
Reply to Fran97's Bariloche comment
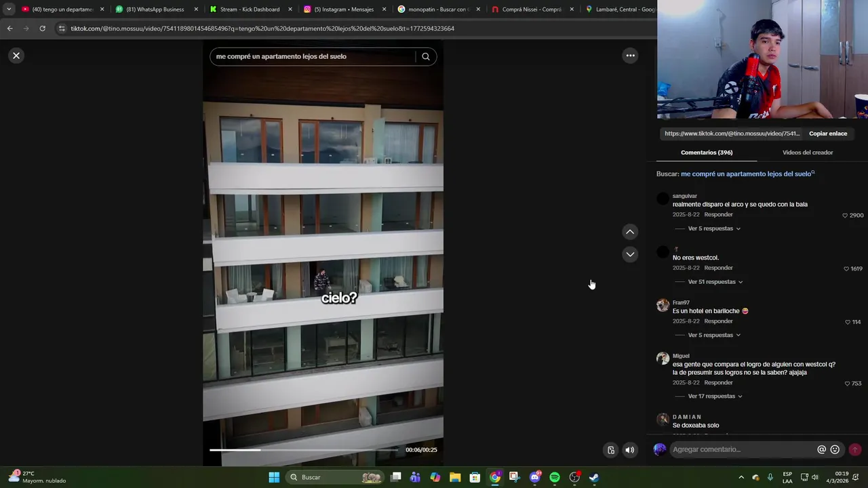(x=718, y=321)
